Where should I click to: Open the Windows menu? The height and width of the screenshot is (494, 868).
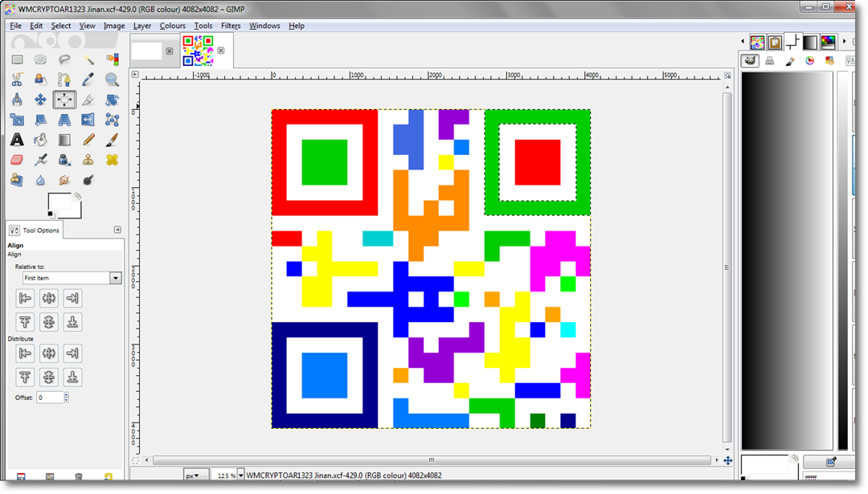264,26
